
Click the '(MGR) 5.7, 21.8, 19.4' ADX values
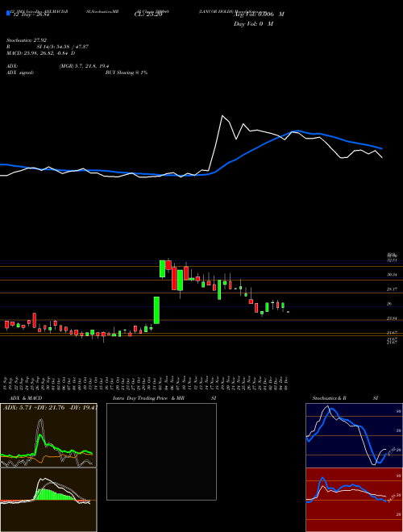pyautogui.click(x=84, y=66)
